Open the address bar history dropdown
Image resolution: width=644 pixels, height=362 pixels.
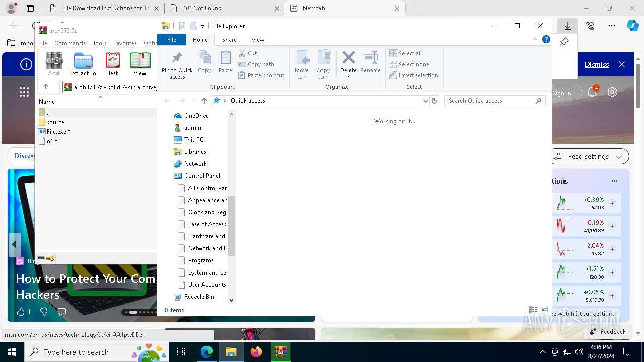point(425,101)
